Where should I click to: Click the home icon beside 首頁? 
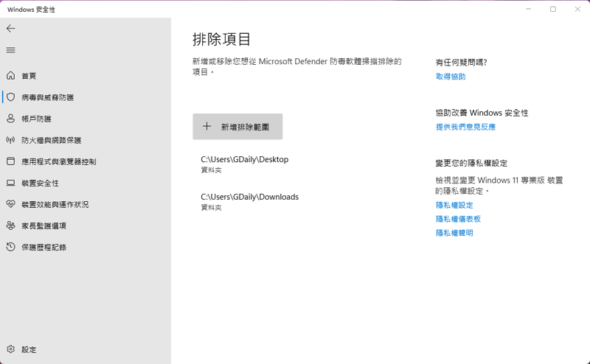pos(10,76)
